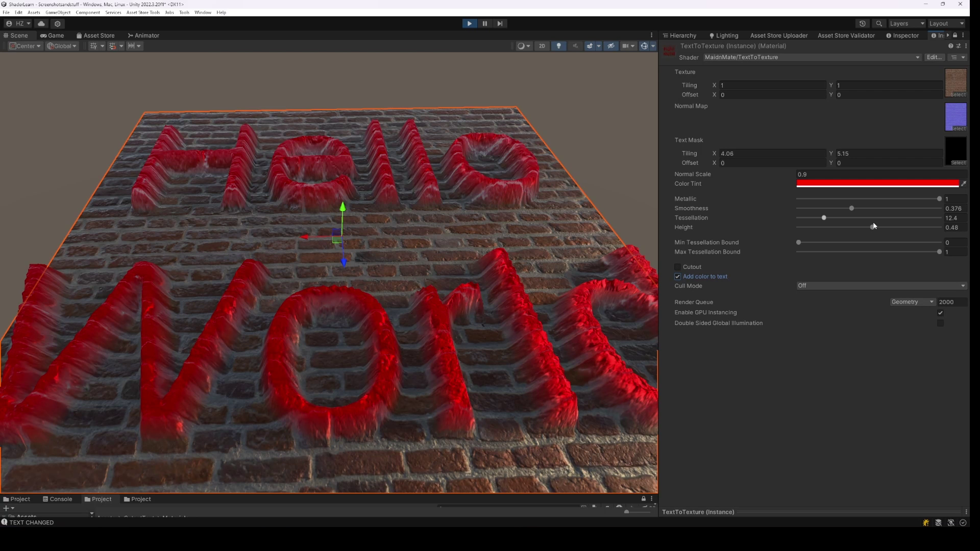
Task: Open the HZ account dropdown
Action: click(x=18, y=23)
